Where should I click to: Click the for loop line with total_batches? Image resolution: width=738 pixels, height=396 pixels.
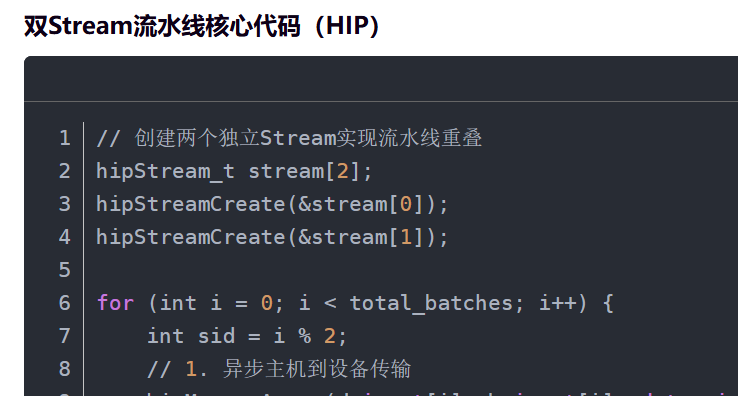point(355,303)
